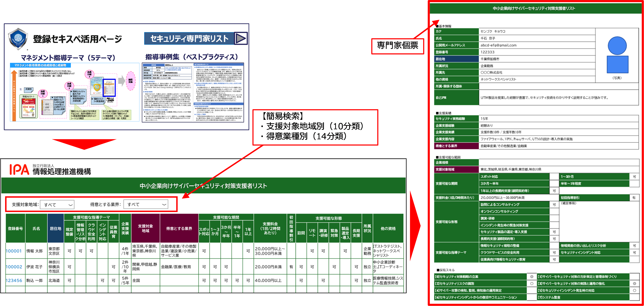Click the RISS shield logo icon

18,39
